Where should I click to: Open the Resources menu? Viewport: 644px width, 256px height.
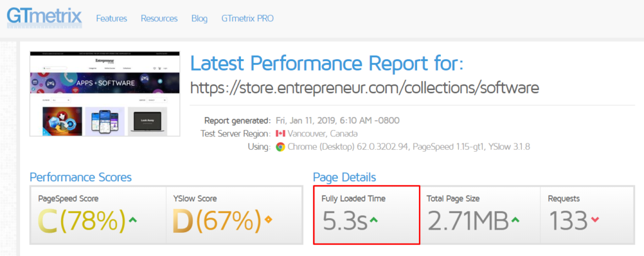click(159, 18)
